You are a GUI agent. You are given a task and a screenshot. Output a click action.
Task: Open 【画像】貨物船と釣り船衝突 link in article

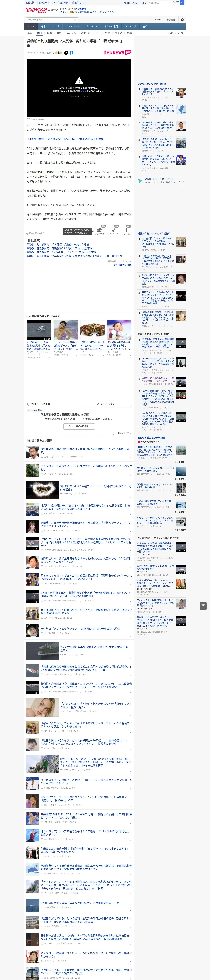(x=65, y=139)
